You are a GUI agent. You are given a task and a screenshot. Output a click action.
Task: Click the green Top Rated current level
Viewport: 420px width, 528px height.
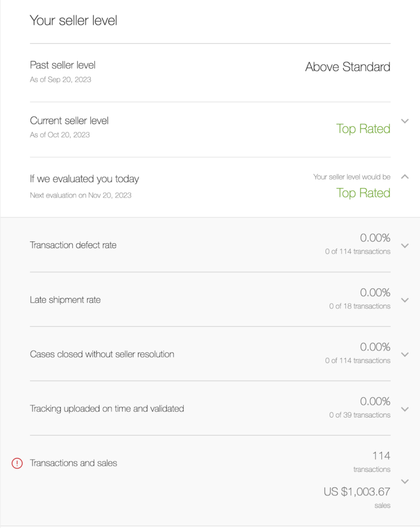(x=363, y=129)
